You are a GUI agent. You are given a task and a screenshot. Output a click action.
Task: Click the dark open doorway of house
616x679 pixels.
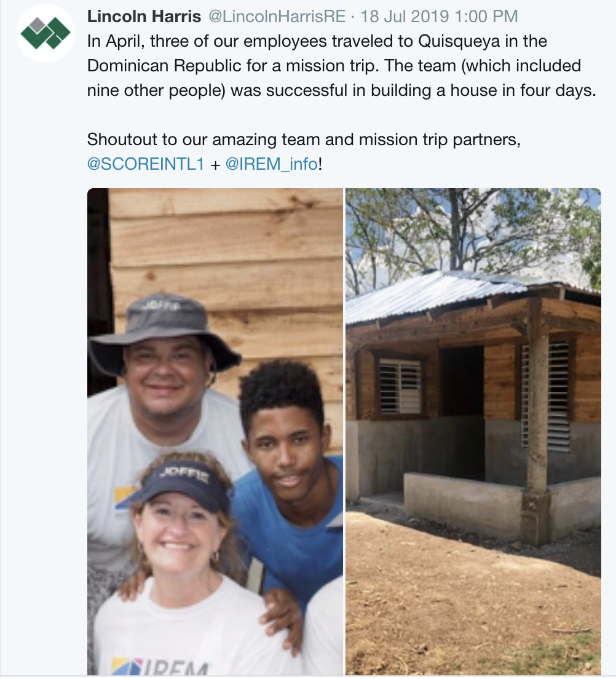[x=462, y=381]
